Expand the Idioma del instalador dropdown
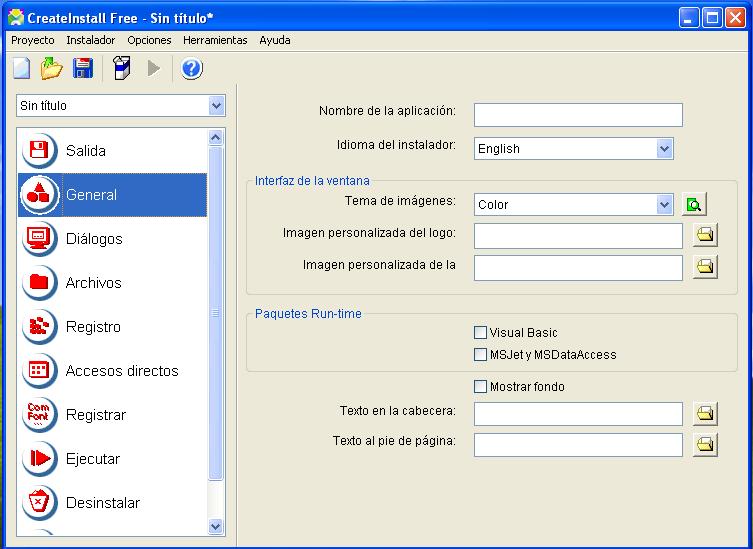Screen dimensions: 753x549 665,149
